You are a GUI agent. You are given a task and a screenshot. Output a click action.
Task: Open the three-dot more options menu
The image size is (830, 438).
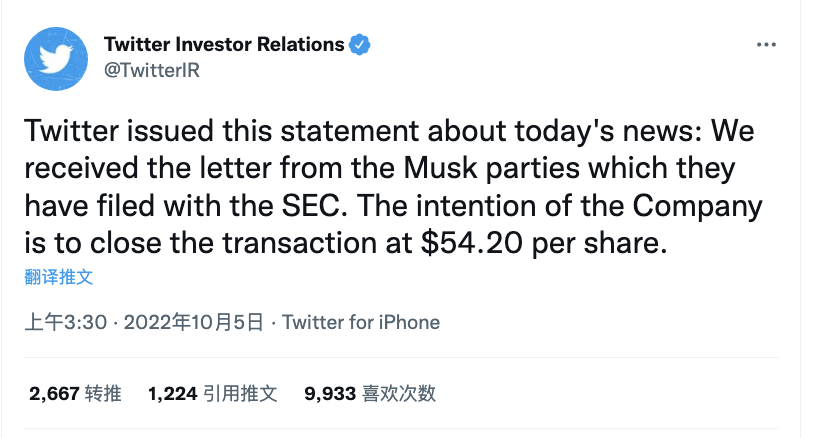[x=766, y=45]
